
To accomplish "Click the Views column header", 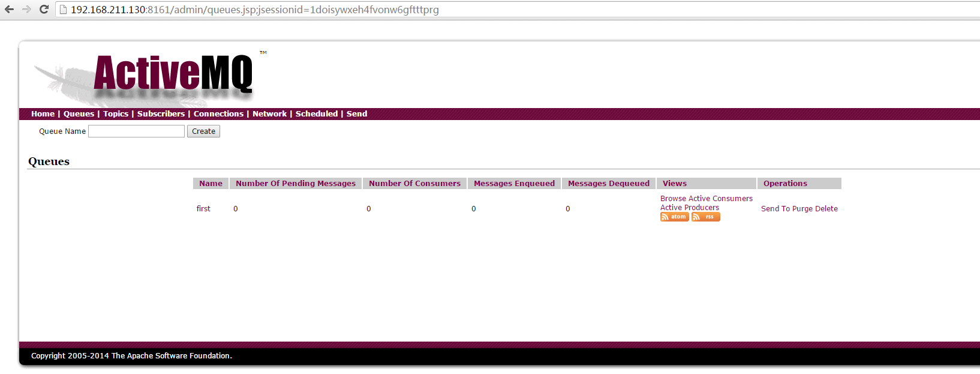I will tap(707, 184).
